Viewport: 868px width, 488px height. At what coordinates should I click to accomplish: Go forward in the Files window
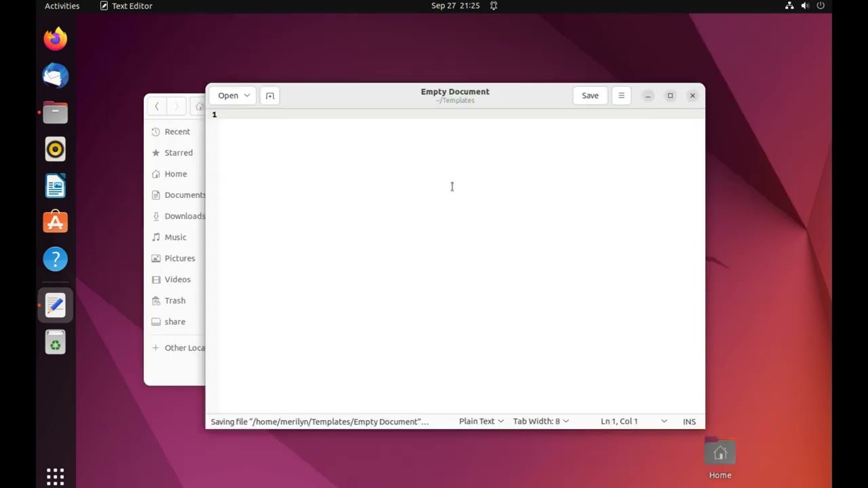pos(176,106)
